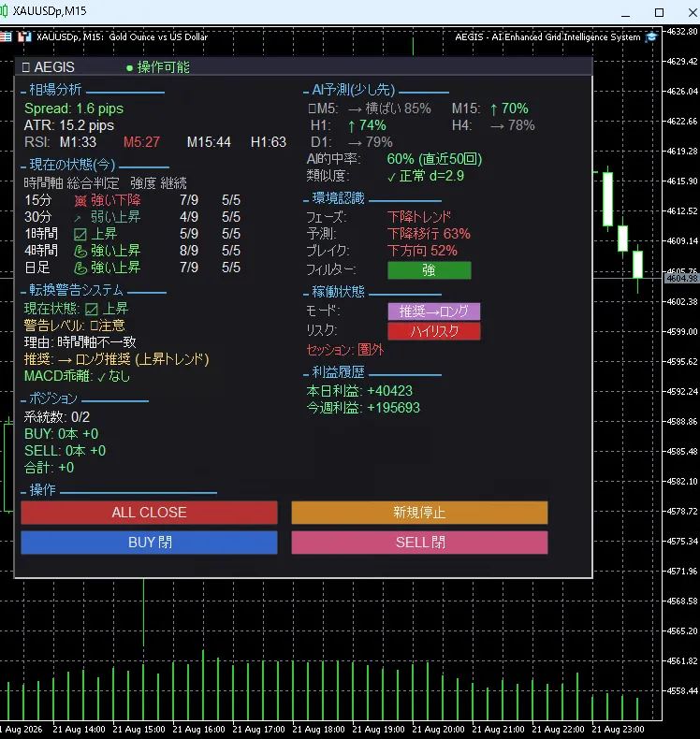Click the 下降移行 63% forecast text
Image resolution: width=700 pixels, height=739 pixels.
pos(429,234)
